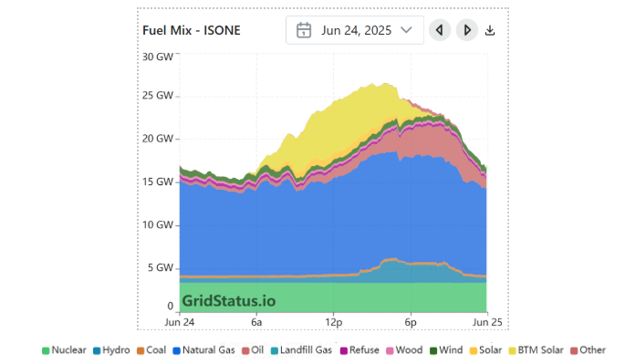
Task: Click the 30 GW axis label
Action: (158, 57)
